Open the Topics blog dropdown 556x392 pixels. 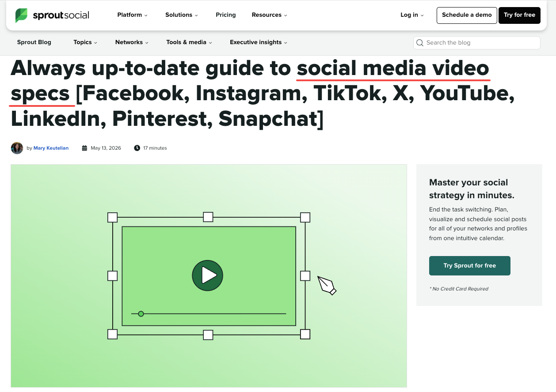[x=85, y=42]
